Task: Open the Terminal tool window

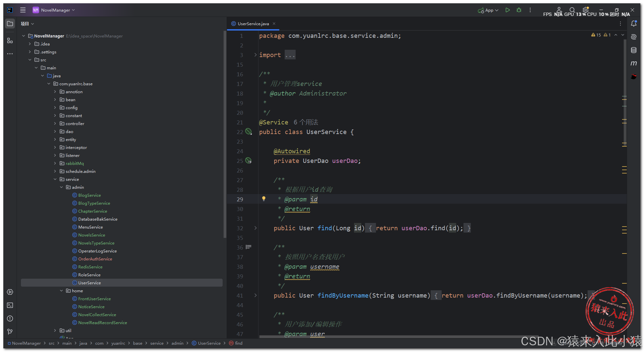Action: [x=10, y=305]
